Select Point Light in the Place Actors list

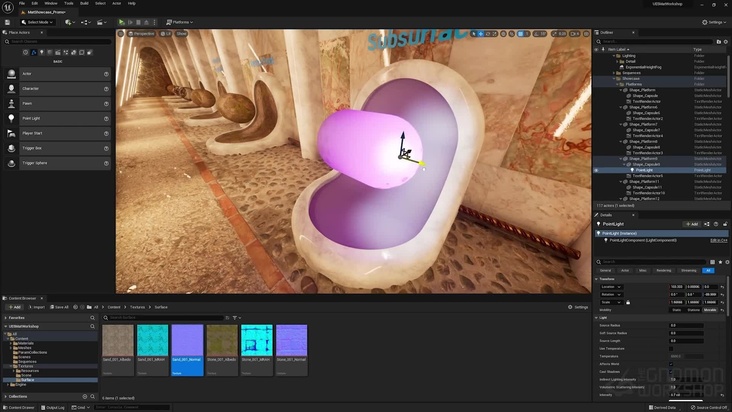click(31, 118)
